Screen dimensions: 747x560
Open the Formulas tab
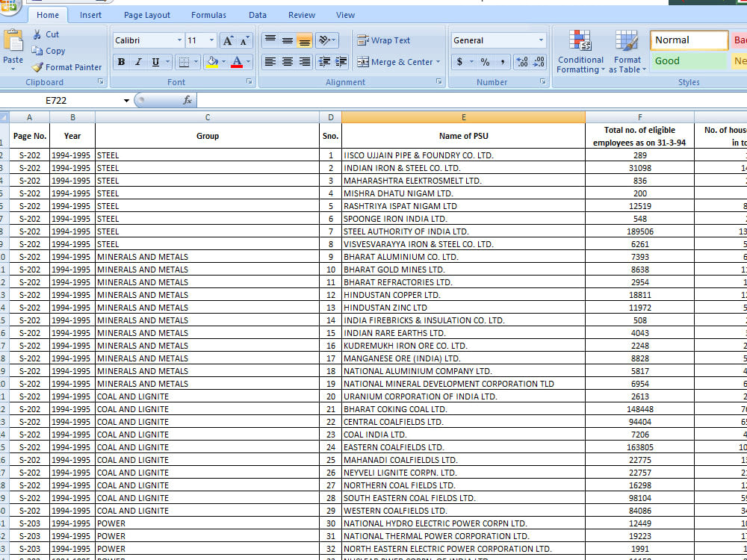pos(208,15)
